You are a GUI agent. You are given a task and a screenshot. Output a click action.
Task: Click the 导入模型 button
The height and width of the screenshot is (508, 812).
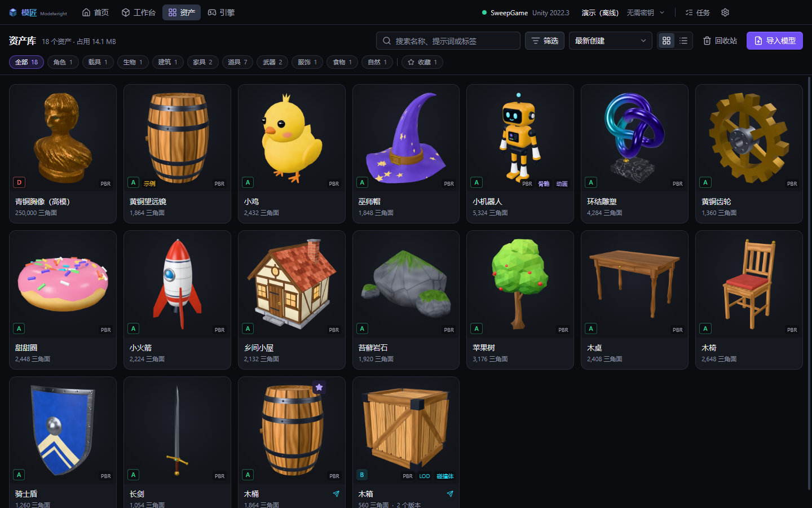pos(775,41)
